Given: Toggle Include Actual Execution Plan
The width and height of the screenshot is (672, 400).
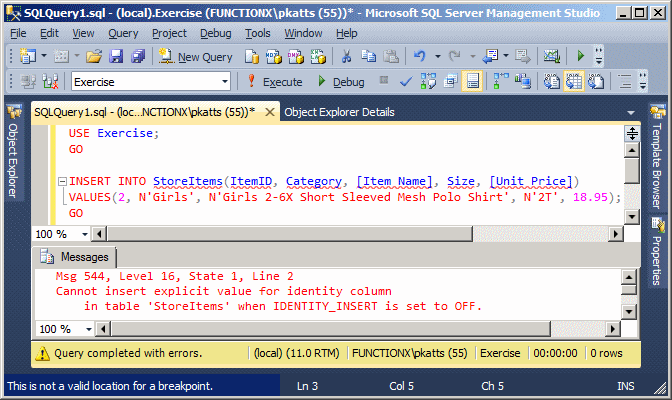Looking at the screenshot, I should coord(501,81).
